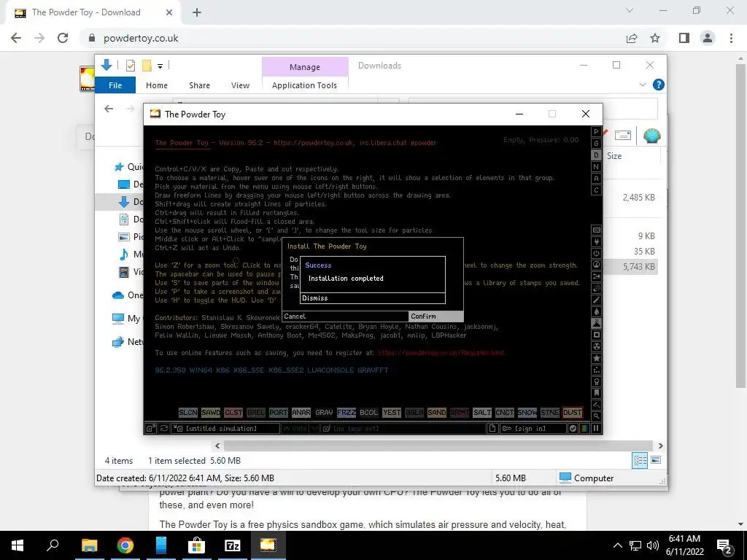Open the Explosives element menu icon
Viewport: 747px width, 560px height.
(x=596, y=288)
